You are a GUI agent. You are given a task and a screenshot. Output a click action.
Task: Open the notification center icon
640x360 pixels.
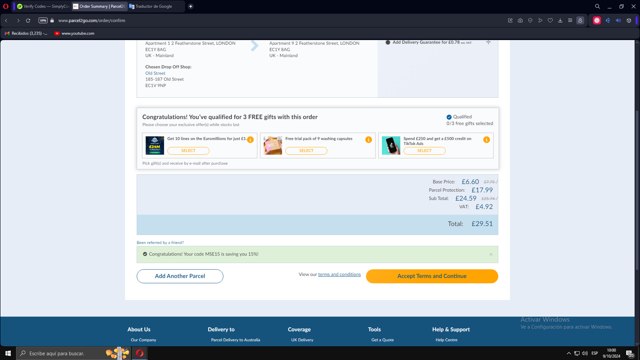click(x=630, y=353)
